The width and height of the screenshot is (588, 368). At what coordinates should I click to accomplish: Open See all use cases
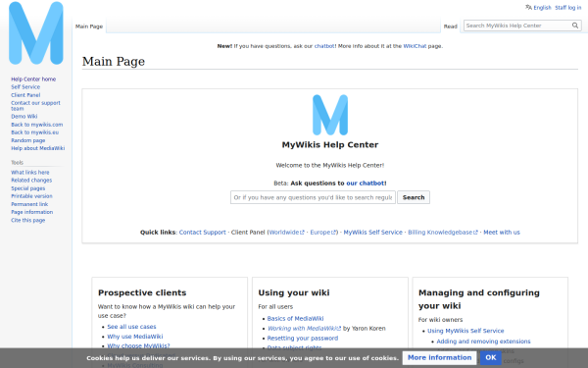[x=131, y=327]
